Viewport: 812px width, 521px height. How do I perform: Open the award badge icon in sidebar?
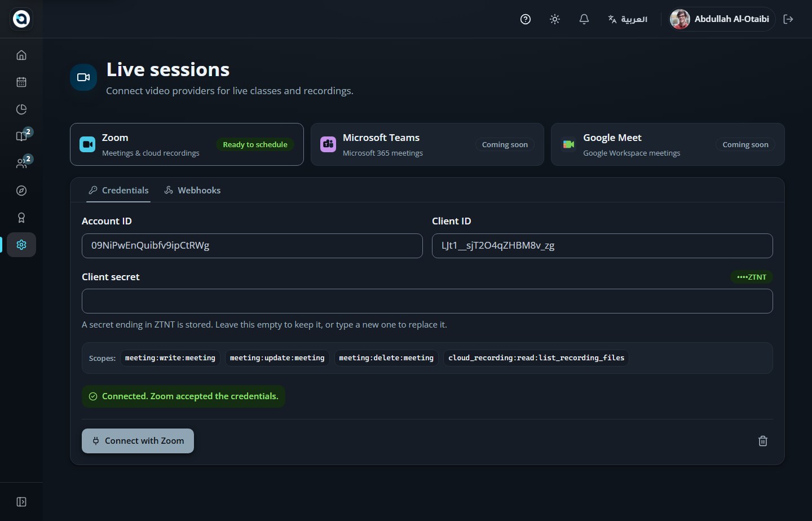pos(21,218)
